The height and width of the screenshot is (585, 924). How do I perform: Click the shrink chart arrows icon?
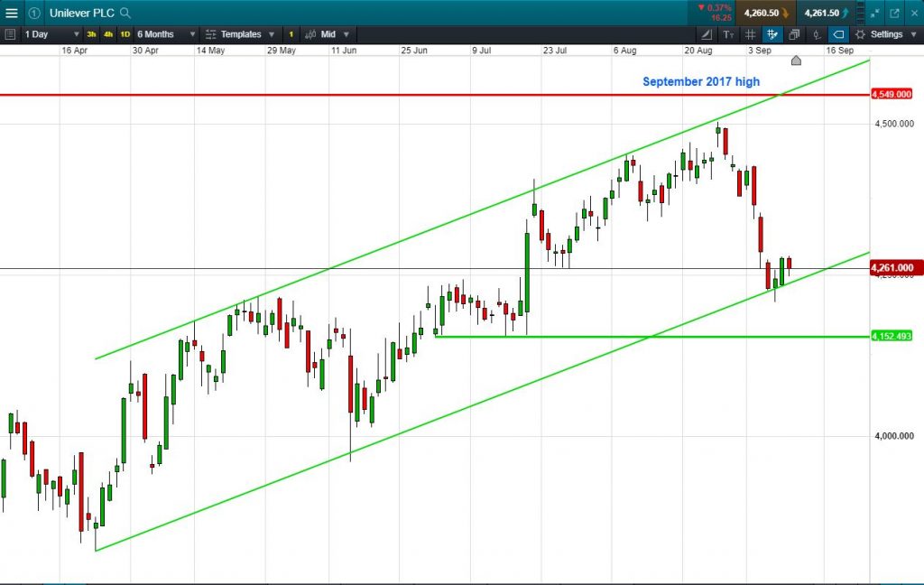coord(875,13)
